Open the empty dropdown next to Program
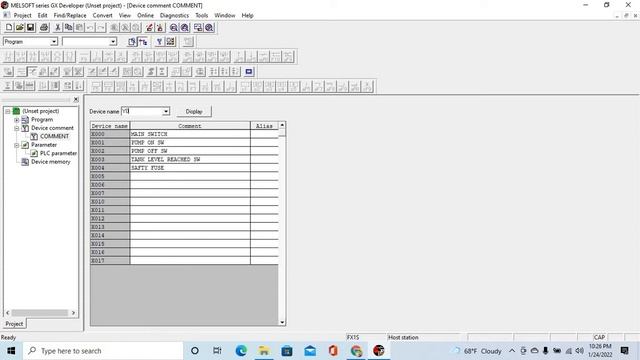This screenshot has width=640, height=360. 113,42
